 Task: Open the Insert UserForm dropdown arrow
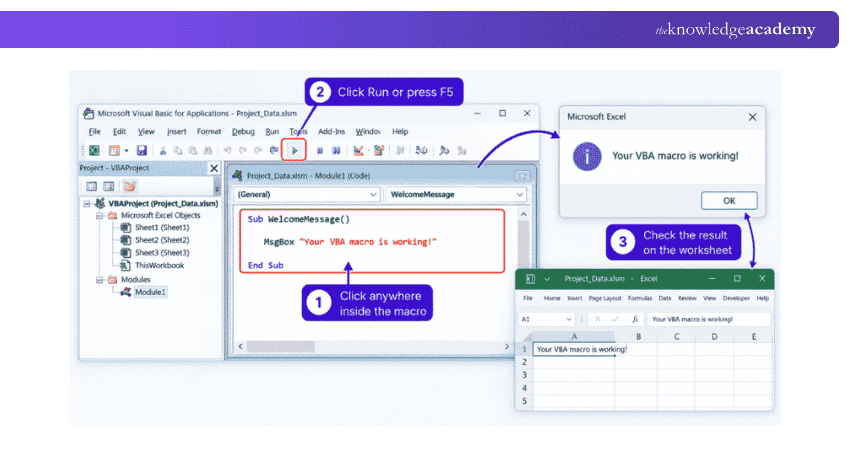126,151
